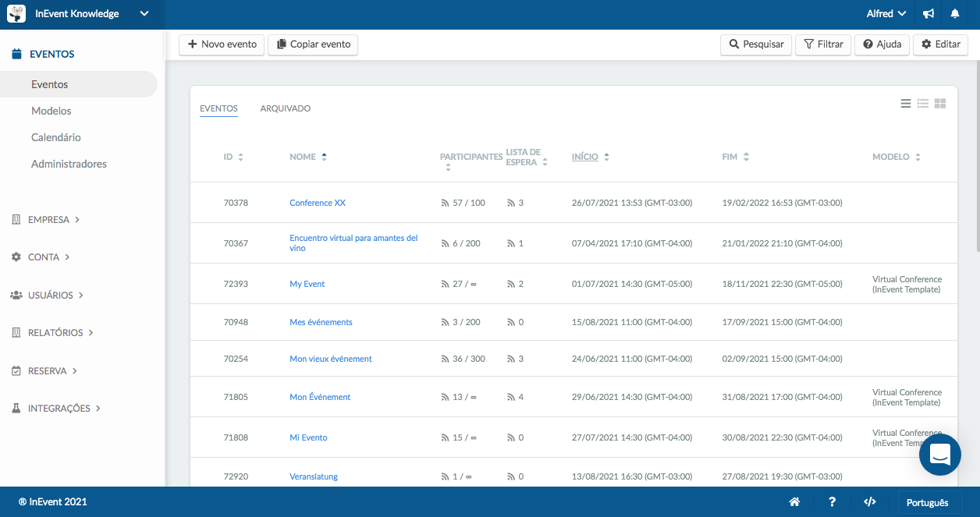980x517 pixels.
Task: Click the 36 / 300 participants count
Action: coord(469,359)
